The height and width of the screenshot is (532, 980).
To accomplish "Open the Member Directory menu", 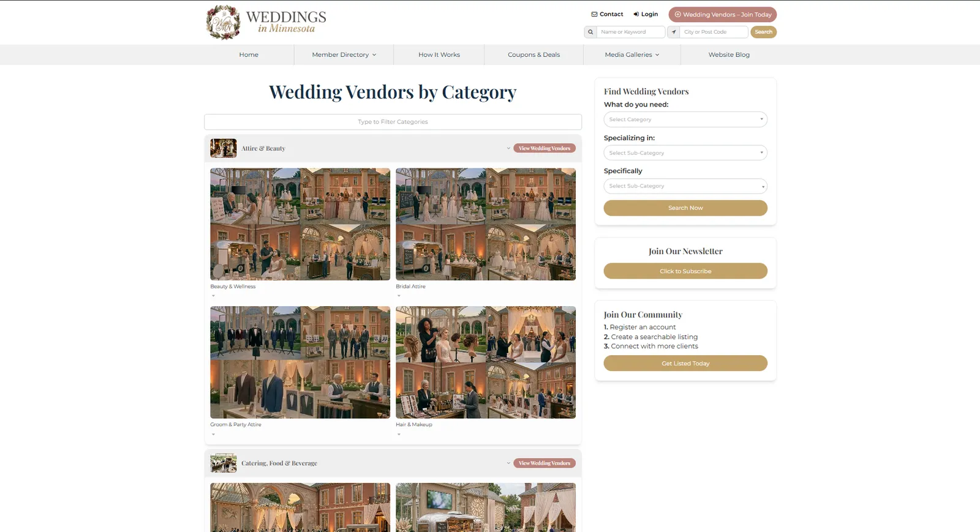I will [344, 54].
